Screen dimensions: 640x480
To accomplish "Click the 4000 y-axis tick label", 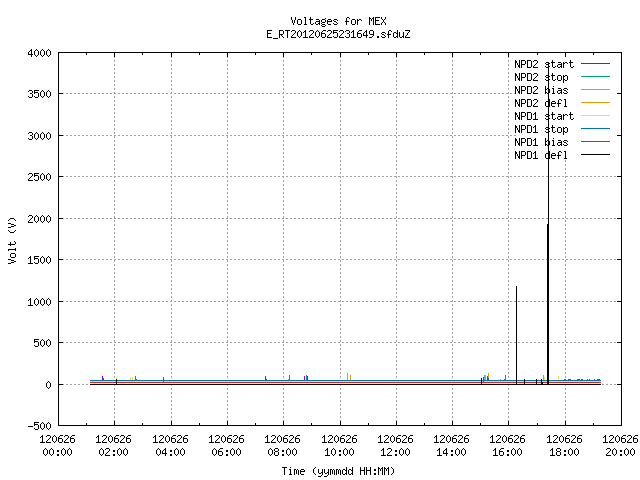I will (x=40, y=53).
